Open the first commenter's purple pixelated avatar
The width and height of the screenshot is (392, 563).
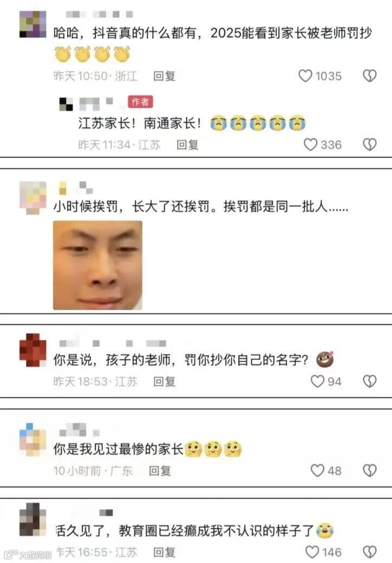pos(32,24)
